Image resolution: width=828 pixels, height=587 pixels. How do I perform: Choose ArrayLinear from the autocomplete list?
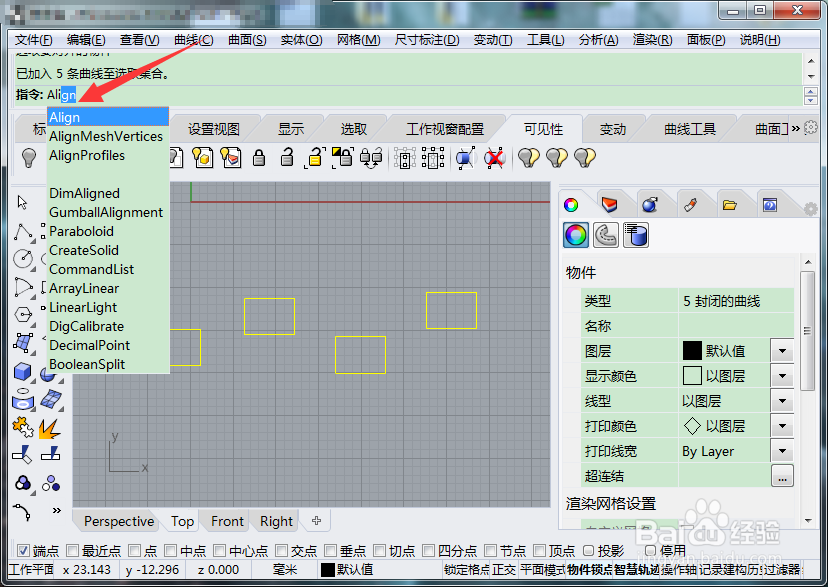108,288
